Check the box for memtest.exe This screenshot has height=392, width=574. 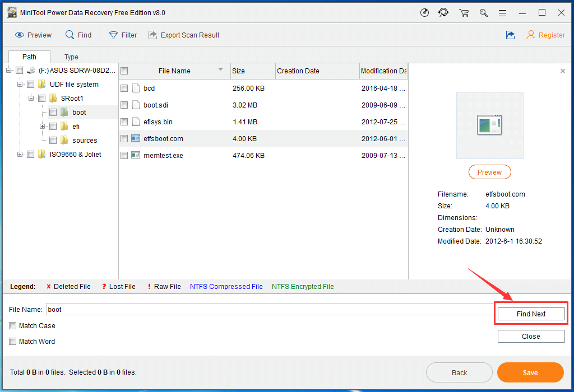pyautogui.click(x=124, y=156)
